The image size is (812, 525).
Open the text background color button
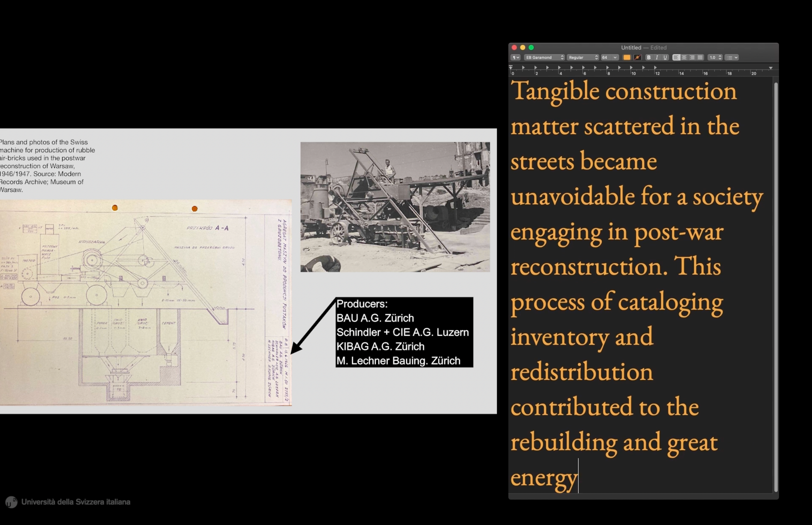637,58
